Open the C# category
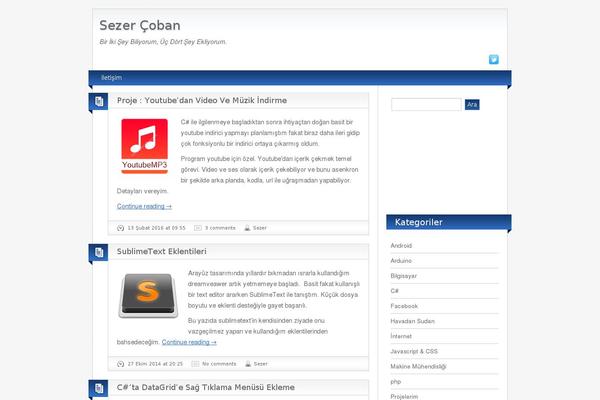600x400 pixels. [x=395, y=291]
